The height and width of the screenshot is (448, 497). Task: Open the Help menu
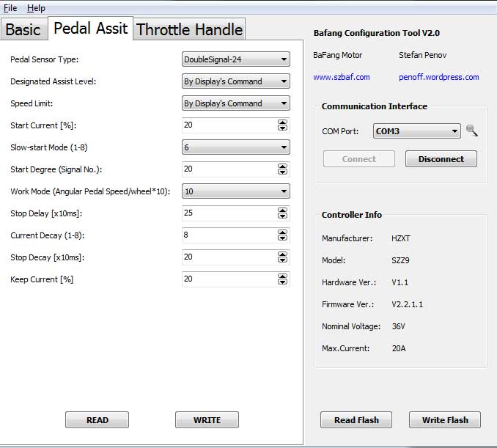click(x=36, y=8)
